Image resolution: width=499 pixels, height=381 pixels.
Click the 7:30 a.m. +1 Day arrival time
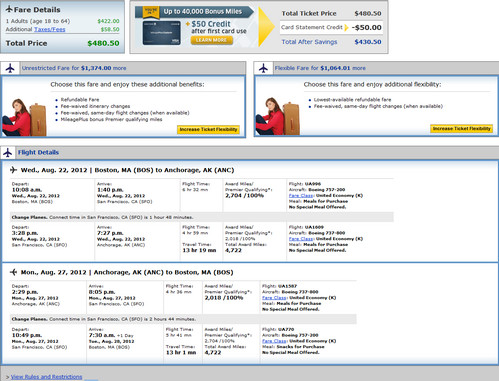point(111,335)
